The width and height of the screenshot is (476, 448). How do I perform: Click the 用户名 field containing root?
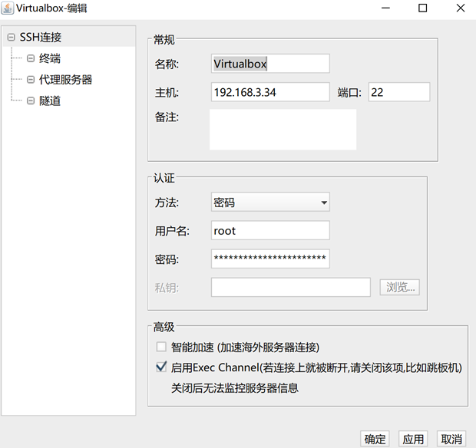click(270, 231)
